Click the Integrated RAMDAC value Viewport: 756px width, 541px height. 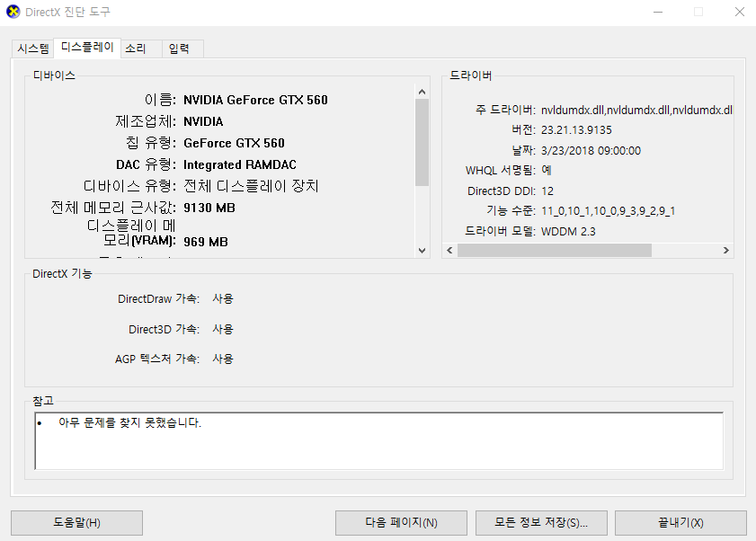pos(240,164)
